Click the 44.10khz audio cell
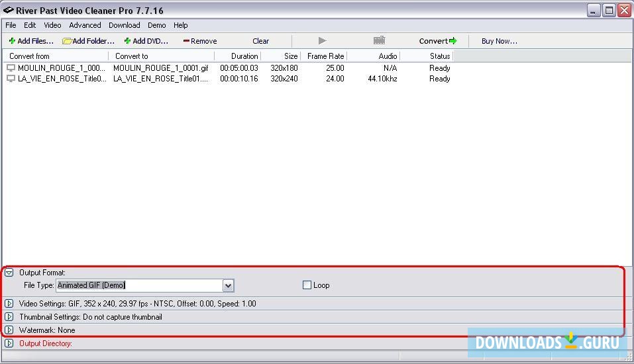This screenshot has height=364, width=634. click(382, 78)
